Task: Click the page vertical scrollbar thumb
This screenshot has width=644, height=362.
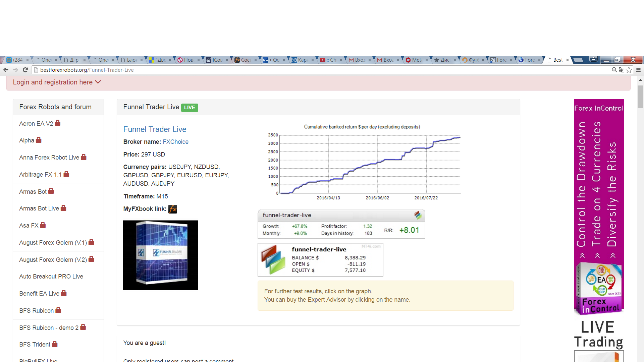Action: pos(640,97)
